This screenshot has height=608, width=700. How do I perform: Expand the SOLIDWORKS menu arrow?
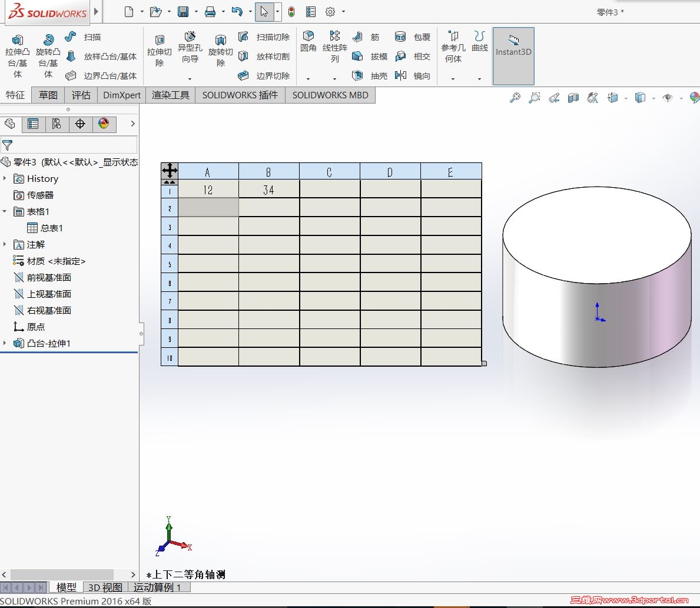(96, 12)
